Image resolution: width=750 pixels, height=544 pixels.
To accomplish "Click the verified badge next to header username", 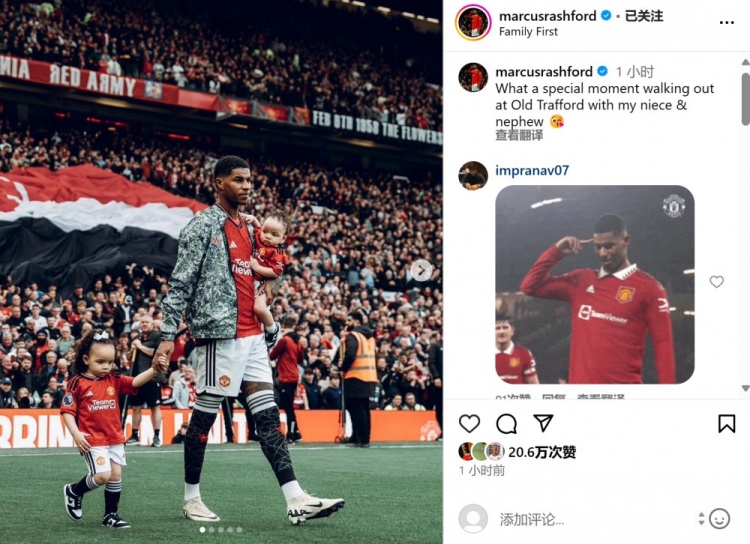I will tap(606, 16).
